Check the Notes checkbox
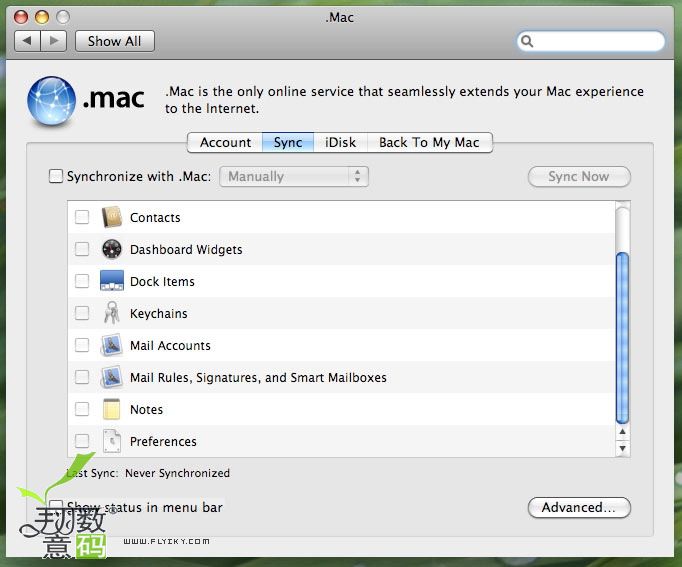 point(82,409)
